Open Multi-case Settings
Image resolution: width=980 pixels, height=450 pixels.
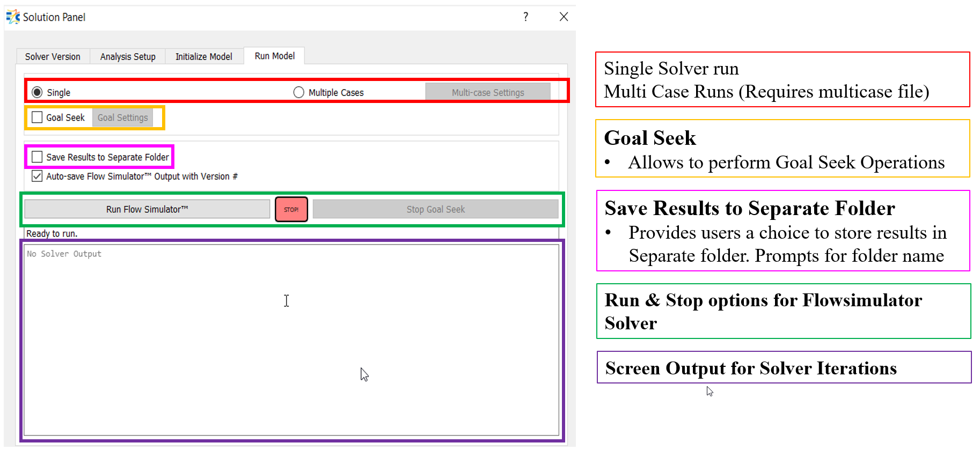point(487,92)
